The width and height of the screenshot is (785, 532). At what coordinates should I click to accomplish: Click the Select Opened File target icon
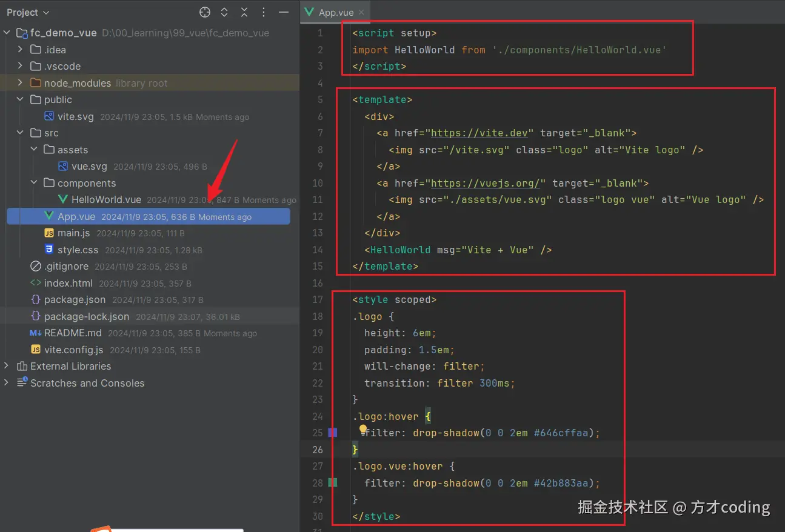(x=205, y=12)
